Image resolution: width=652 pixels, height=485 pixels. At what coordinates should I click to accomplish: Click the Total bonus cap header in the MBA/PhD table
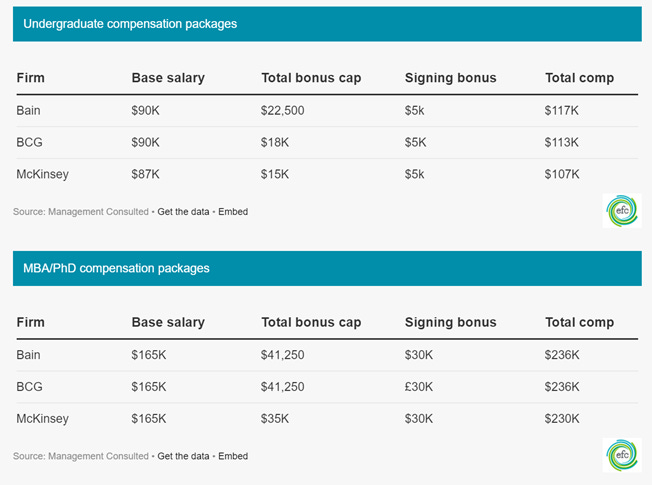311,322
